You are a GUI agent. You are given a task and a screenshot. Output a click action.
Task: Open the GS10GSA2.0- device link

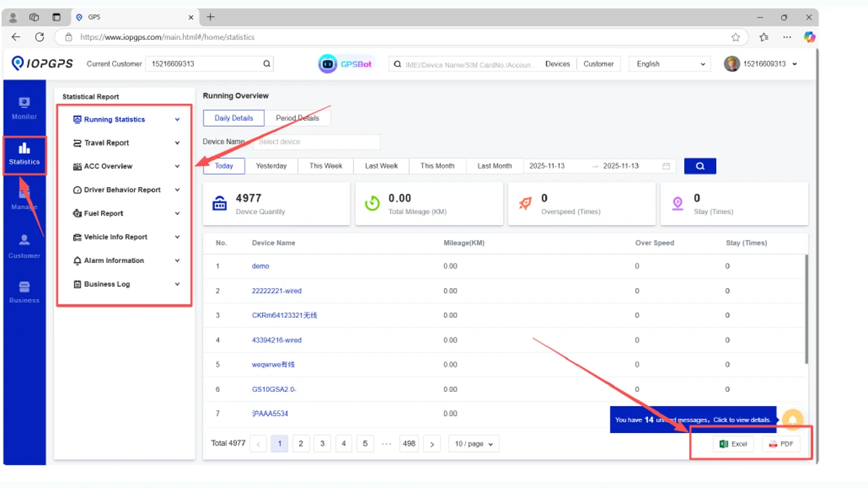click(x=274, y=390)
